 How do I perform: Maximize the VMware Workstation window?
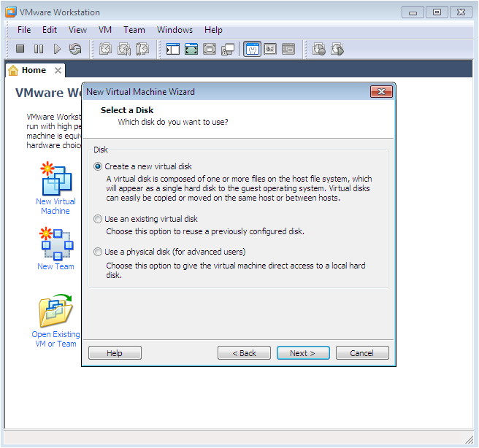point(437,12)
